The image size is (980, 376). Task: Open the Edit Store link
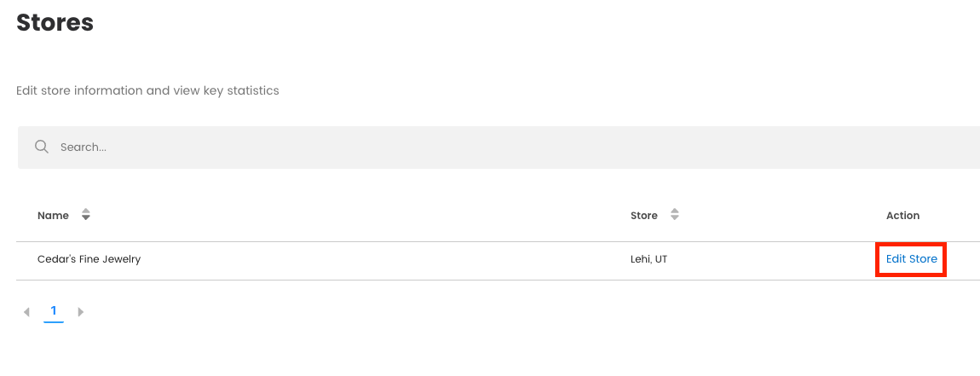911,259
